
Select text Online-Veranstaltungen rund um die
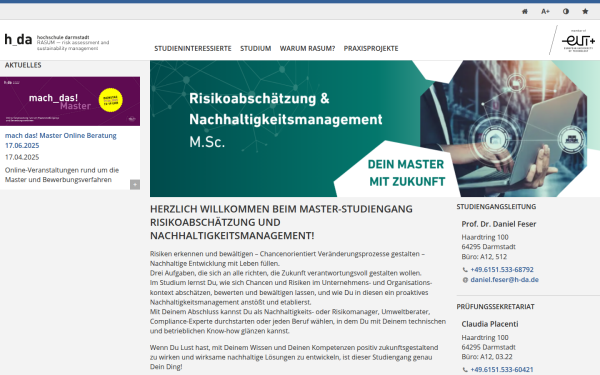click(x=62, y=170)
